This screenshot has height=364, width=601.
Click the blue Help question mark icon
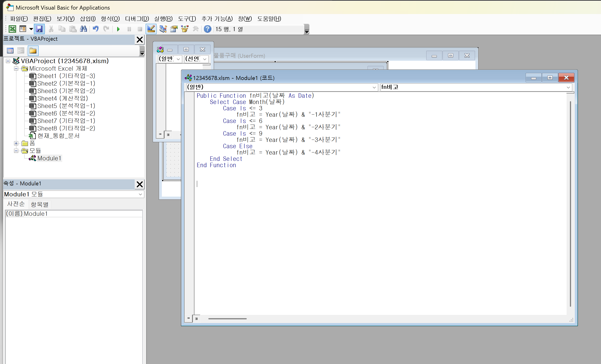pos(207,29)
